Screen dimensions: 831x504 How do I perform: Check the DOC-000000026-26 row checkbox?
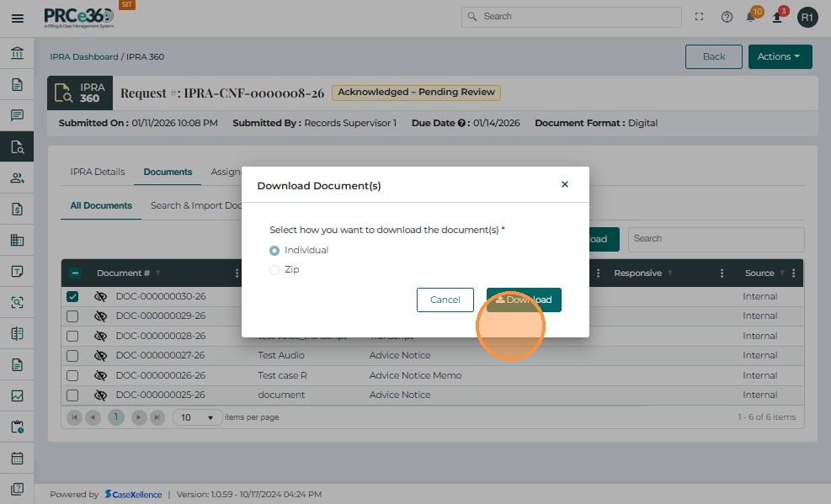click(72, 375)
